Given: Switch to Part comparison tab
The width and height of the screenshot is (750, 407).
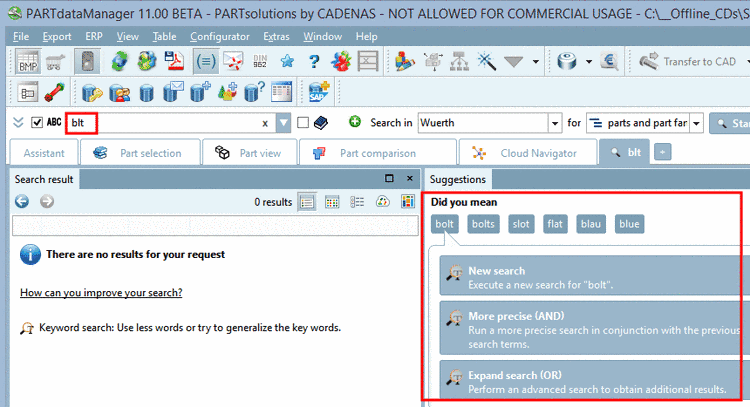Looking at the screenshot, I should pyautogui.click(x=377, y=153).
